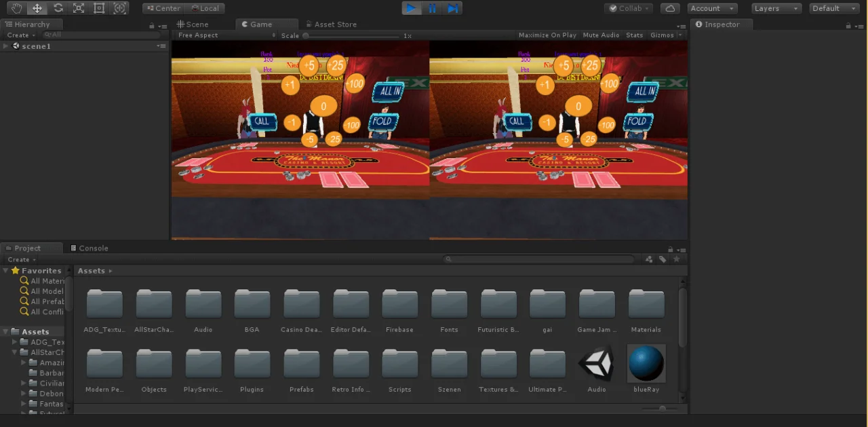Click the Search by Label icon
This screenshot has height=427, width=868.
(x=663, y=259)
